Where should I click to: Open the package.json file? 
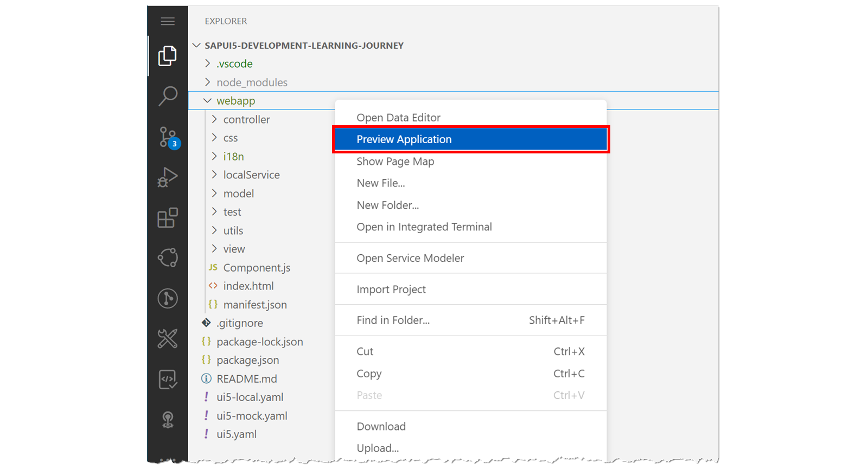tap(248, 360)
